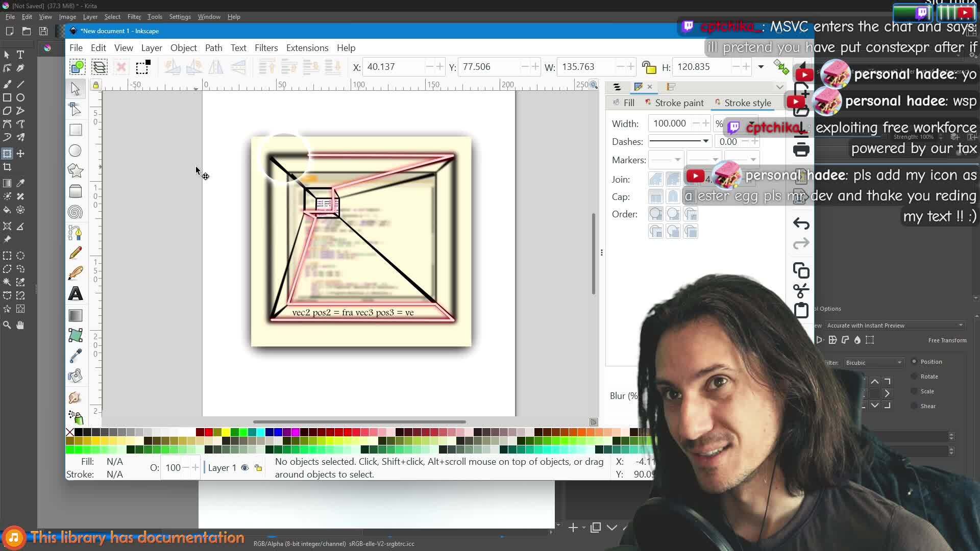Expand Accurate with Instant Preview dropdown
Viewport: 980px width, 551px height.
coord(894,325)
